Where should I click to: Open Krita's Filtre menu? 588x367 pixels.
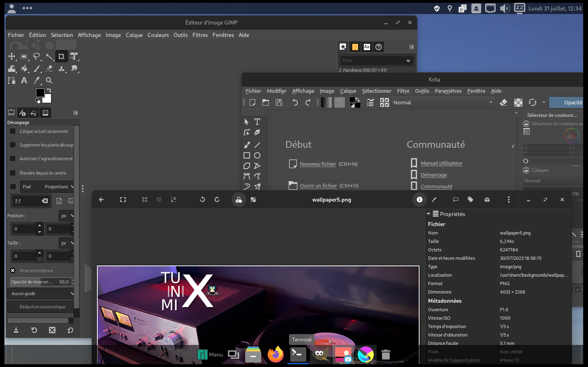coord(403,91)
